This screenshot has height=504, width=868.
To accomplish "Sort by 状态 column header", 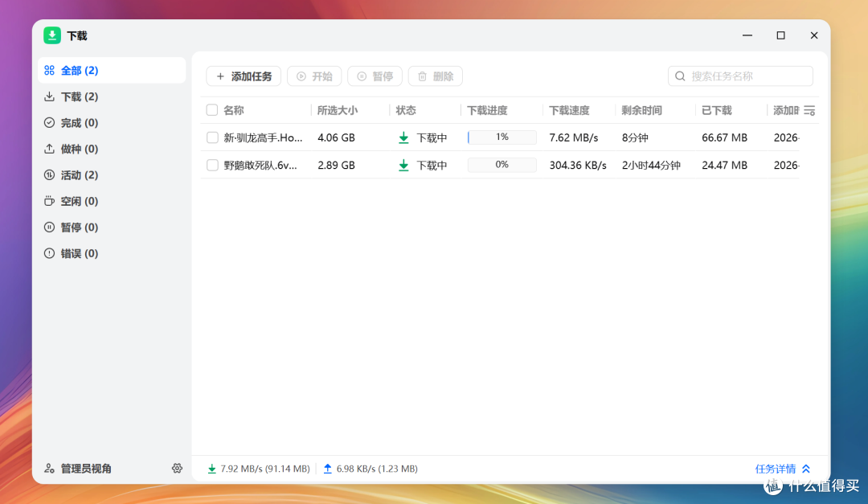I will click(x=406, y=110).
